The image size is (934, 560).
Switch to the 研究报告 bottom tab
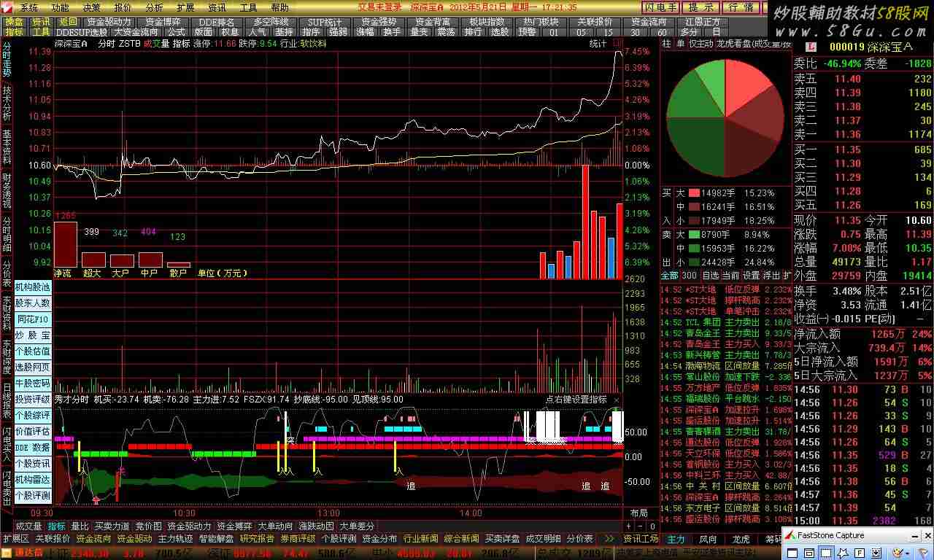(x=257, y=539)
